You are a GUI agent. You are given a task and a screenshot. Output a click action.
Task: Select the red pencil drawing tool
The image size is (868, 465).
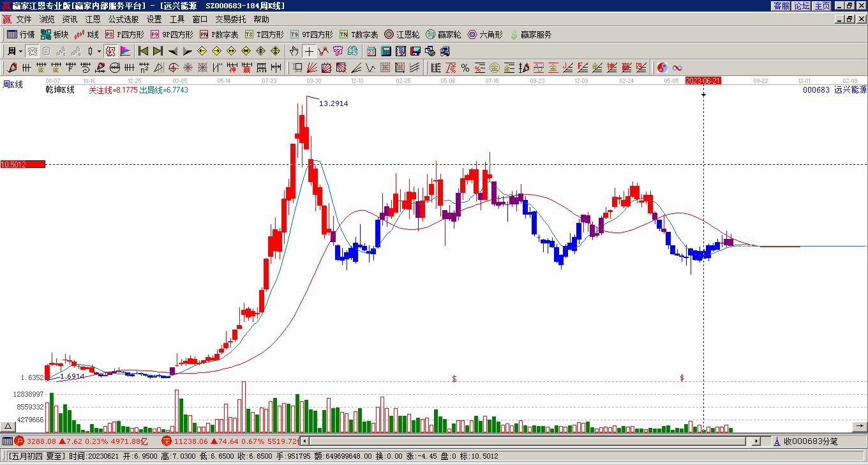tap(12, 68)
